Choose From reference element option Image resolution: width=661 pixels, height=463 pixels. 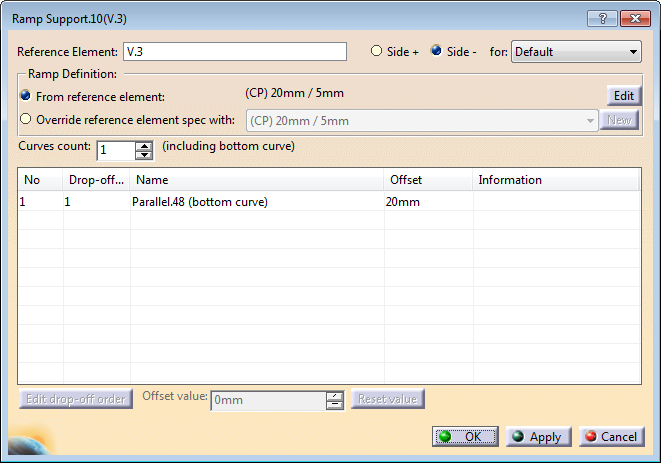click(x=26, y=97)
